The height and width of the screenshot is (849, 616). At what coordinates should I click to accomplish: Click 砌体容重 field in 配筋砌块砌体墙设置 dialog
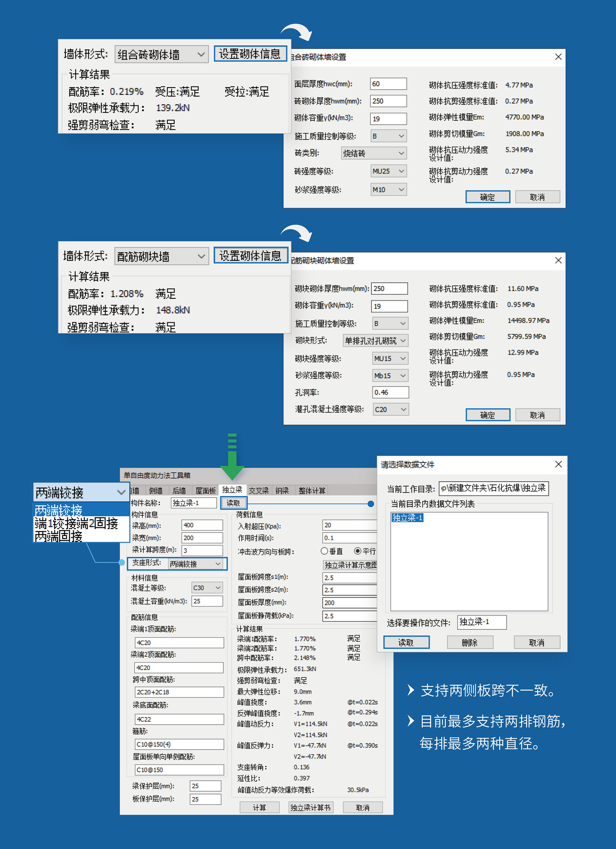pos(389,306)
